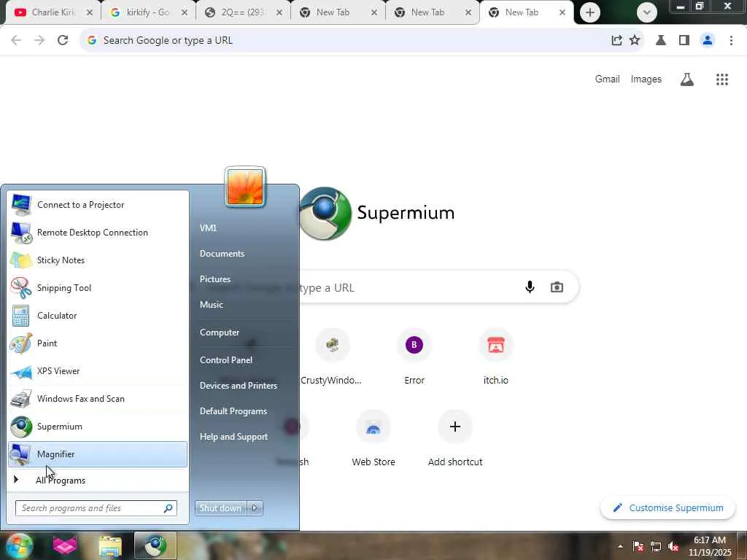Image resolution: width=747 pixels, height=560 pixels.
Task: Search by image with camera icon
Action: 557,287
